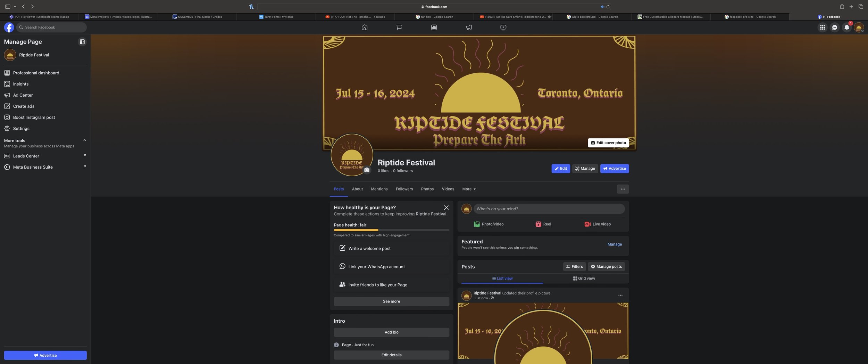Viewport: 868px width, 364px height.
Task: Open post Filters button
Action: (574, 267)
